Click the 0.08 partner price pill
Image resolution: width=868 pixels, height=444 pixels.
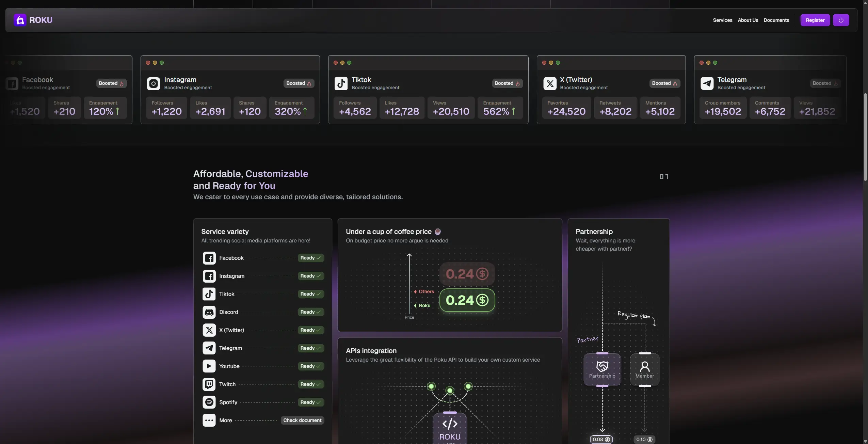click(601, 440)
